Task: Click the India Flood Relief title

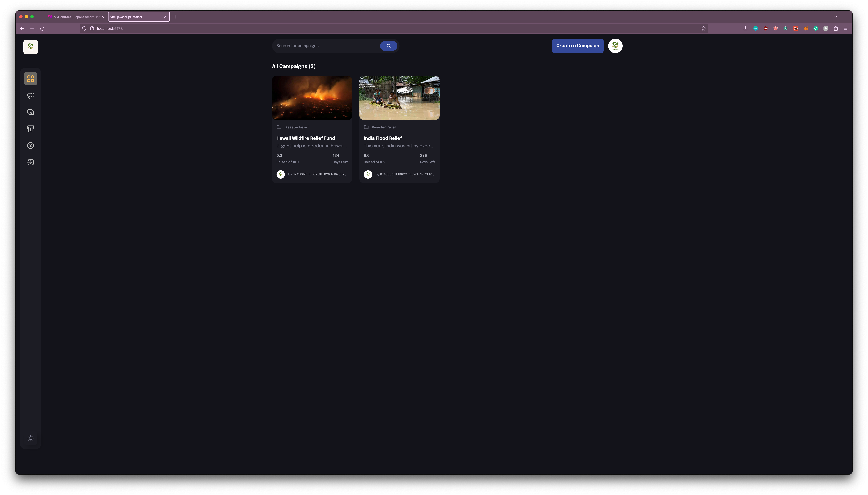Action: click(383, 138)
